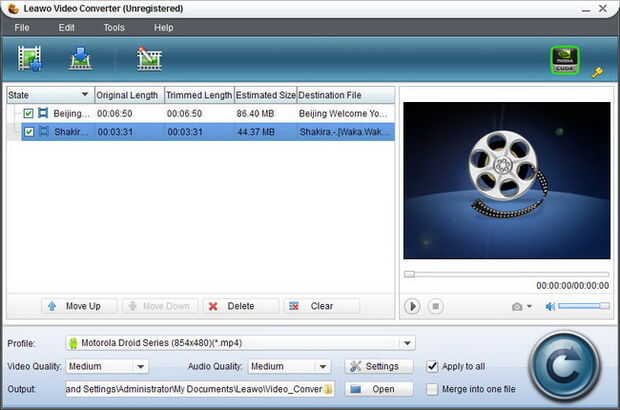Click the yellow registration key icon
This screenshot has height=410, width=620.
[x=597, y=72]
